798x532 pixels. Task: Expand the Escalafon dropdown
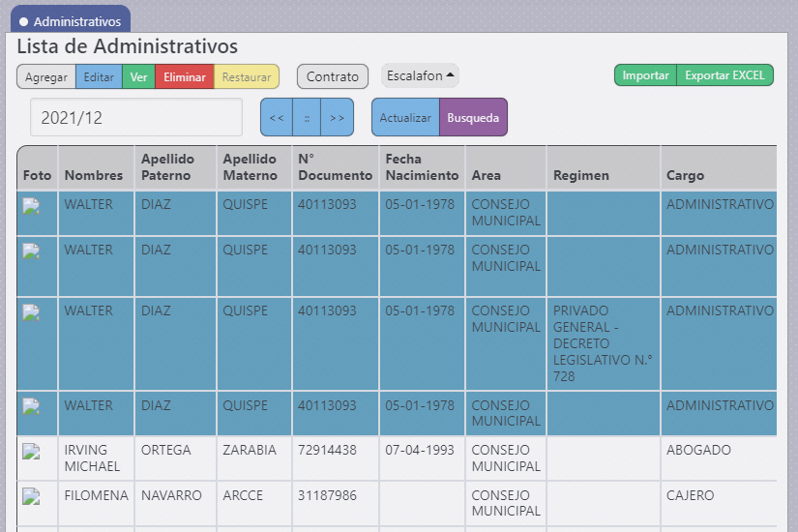tap(421, 75)
